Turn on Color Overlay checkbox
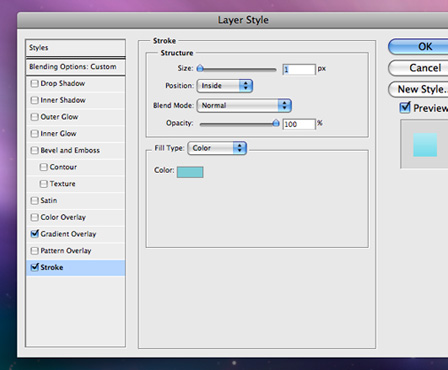The image size is (448, 370). click(x=34, y=217)
